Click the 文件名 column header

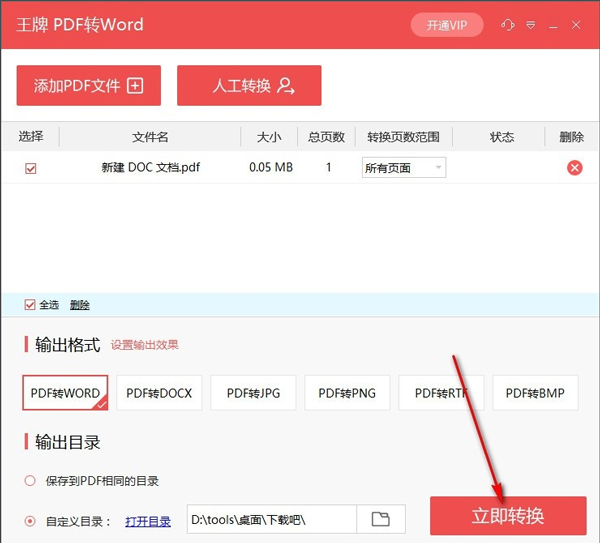click(x=150, y=137)
